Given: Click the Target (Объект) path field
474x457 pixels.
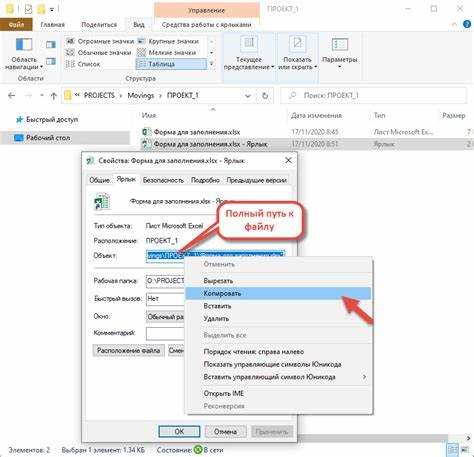Looking at the screenshot, I should coord(215,255).
